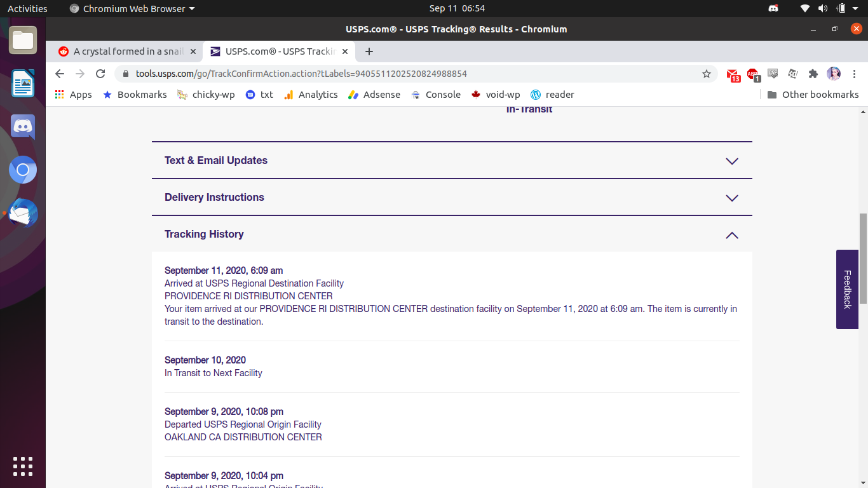This screenshot has height=488, width=868.
Task: Click the In-Transit status label
Action: point(529,109)
